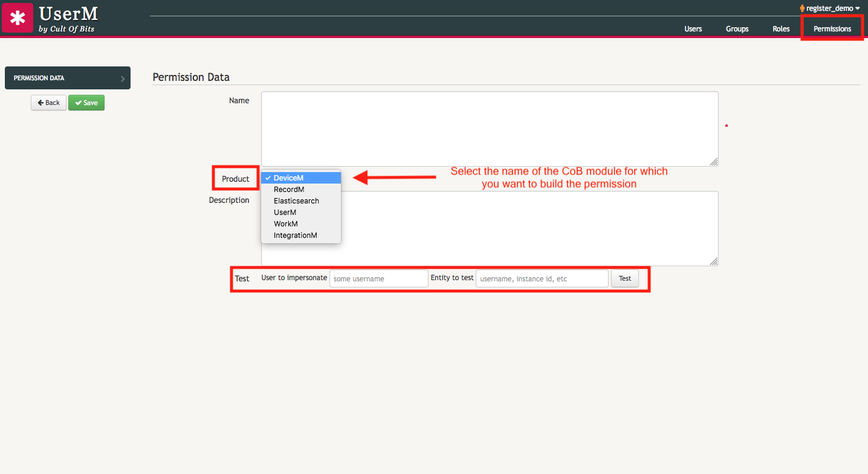Image resolution: width=868 pixels, height=474 pixels.
Task: Select the Permissions tab
Action: click(x=832, y=29)
